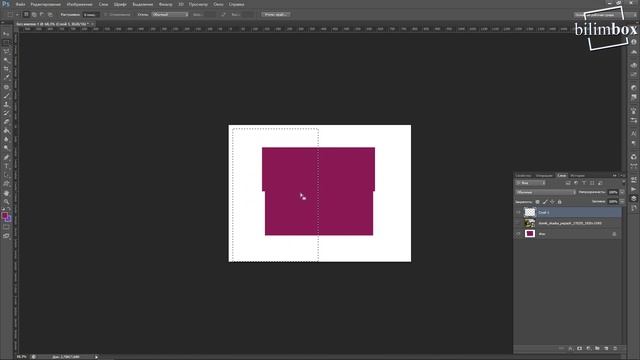
Task: Toggle visibility of the Фон layer
Action: pyautogui.click(x=518, y=234)
